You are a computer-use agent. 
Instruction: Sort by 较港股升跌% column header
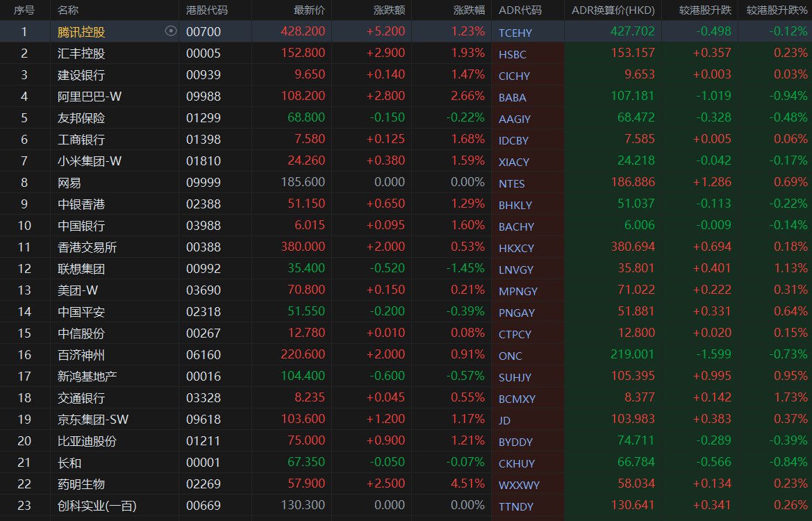pos(777,10)
